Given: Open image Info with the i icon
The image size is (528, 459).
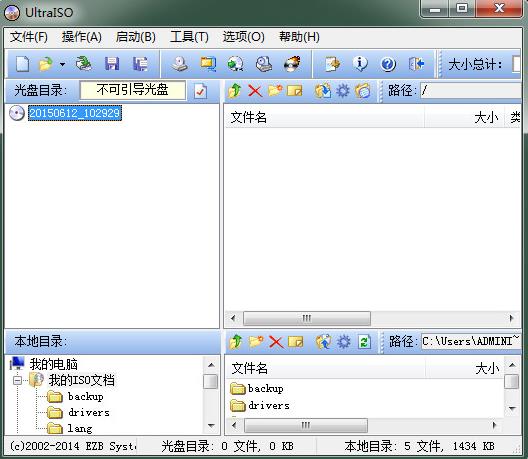Looking at the screenshot, I should click(x=360, y=64).
